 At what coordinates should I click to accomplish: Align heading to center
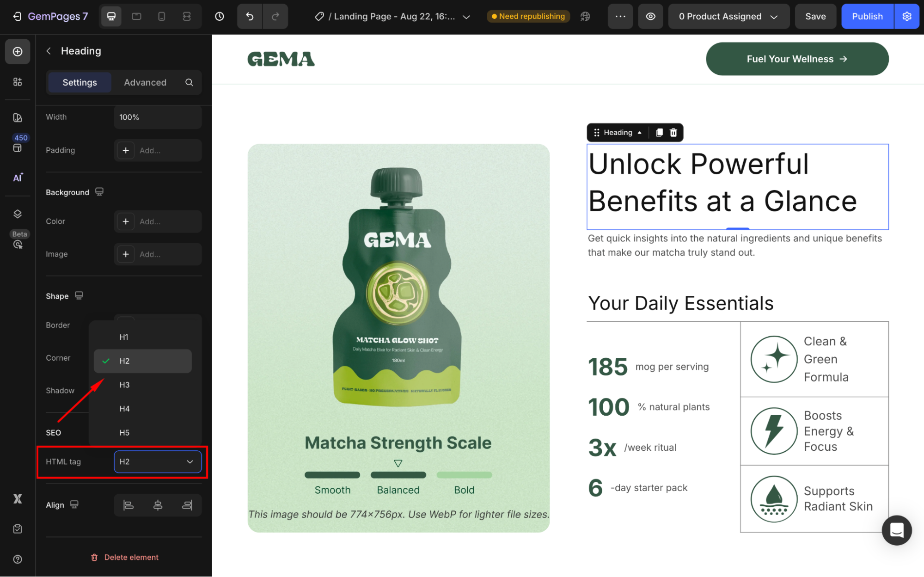point(158,505)
